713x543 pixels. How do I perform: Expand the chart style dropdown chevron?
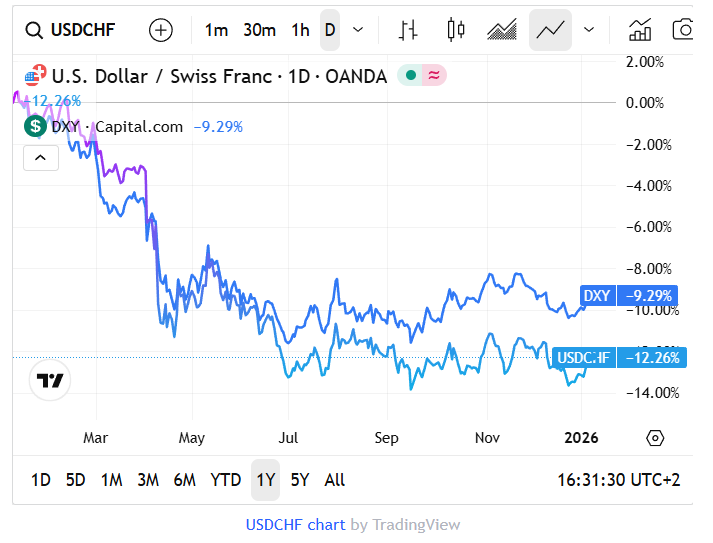589,30
